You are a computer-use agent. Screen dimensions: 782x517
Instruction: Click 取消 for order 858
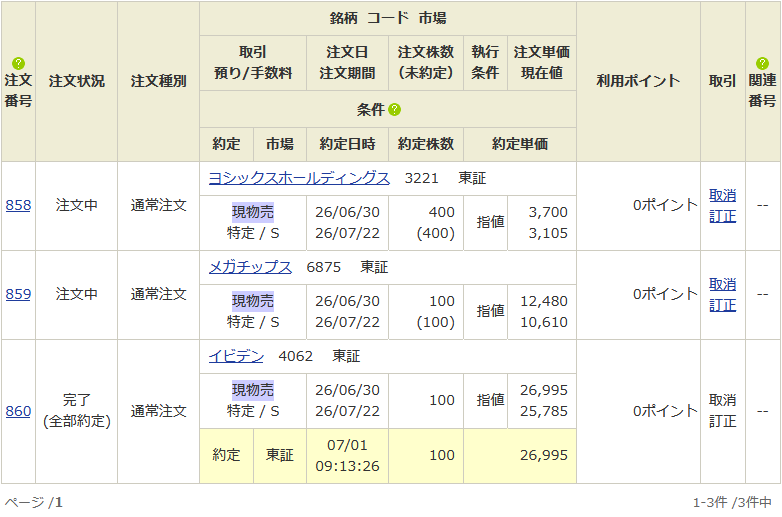pos(723,195)
